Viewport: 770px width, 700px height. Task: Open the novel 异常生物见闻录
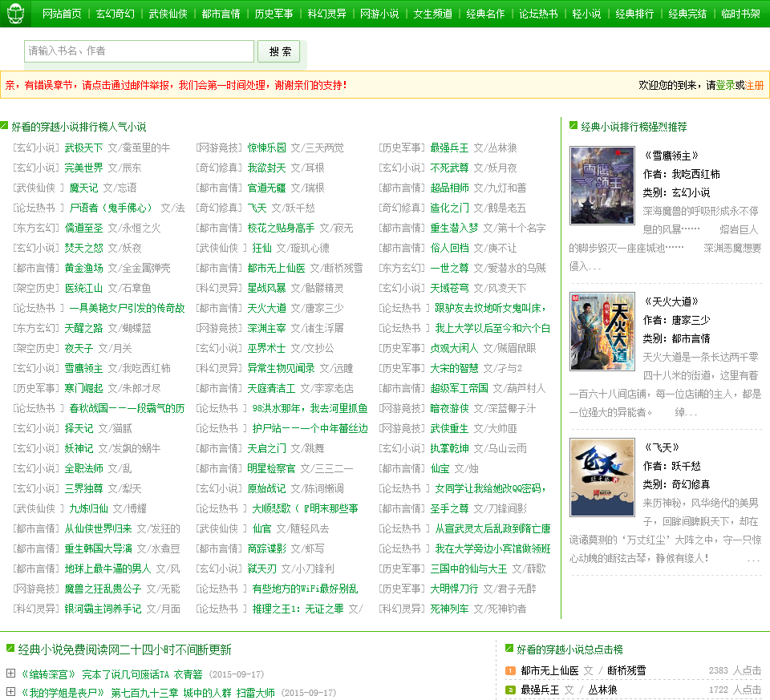click(281, 368)
